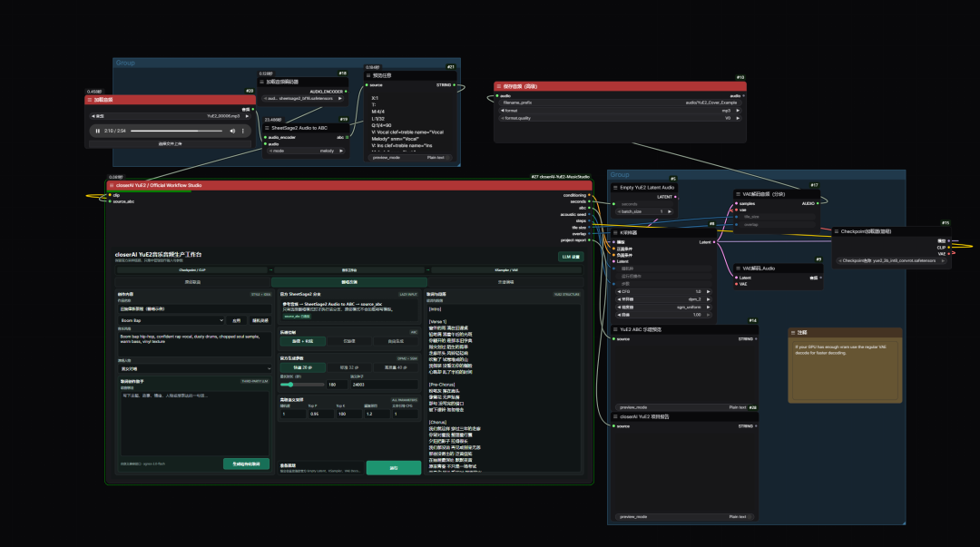This screenshot has width=980, height=547.
Task: Click the LLM settings button
Action: (x=571, y=257)
